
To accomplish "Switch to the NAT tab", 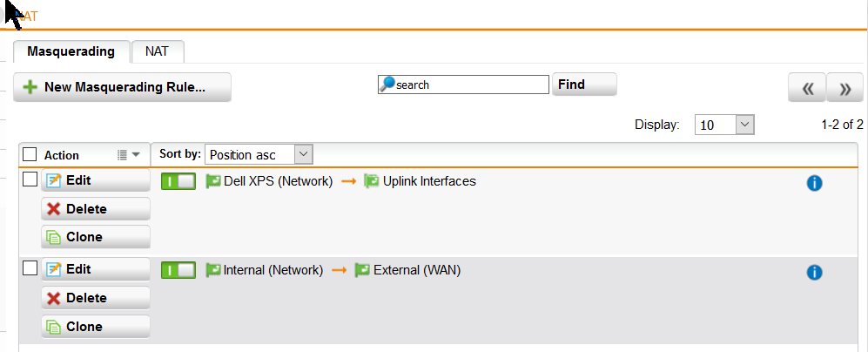I will point(158,51).
